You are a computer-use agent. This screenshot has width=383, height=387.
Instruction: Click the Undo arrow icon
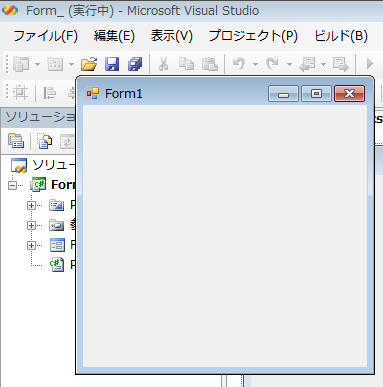tap(239, 64)
